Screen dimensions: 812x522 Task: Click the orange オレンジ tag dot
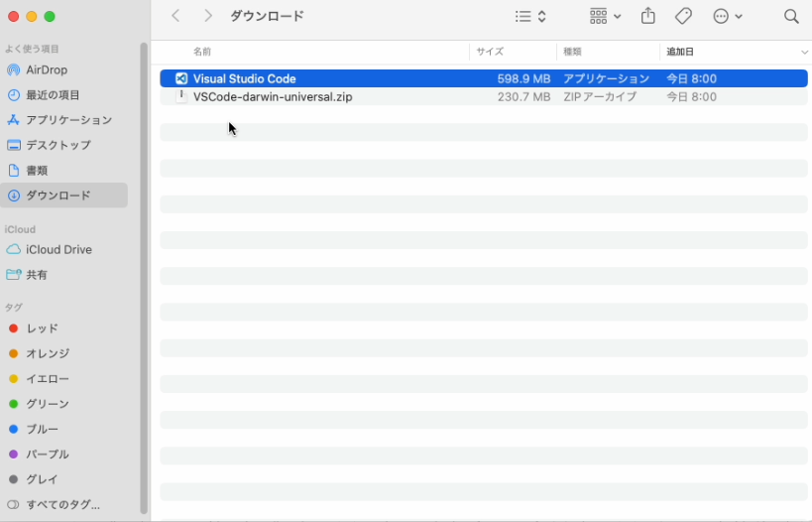(x=14, y=353)
